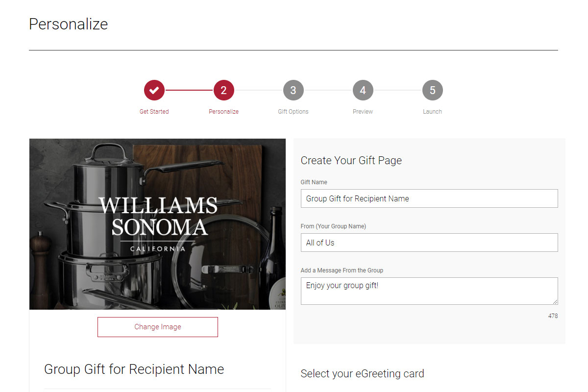Click the completed checkmark step circle
Viewport: 588px width, 392px height.
pyautogui.click(x=154, y=90)
